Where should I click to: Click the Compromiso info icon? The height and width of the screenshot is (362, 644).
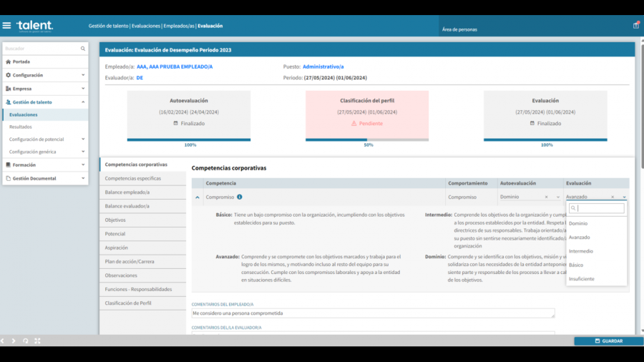(240, 197)
